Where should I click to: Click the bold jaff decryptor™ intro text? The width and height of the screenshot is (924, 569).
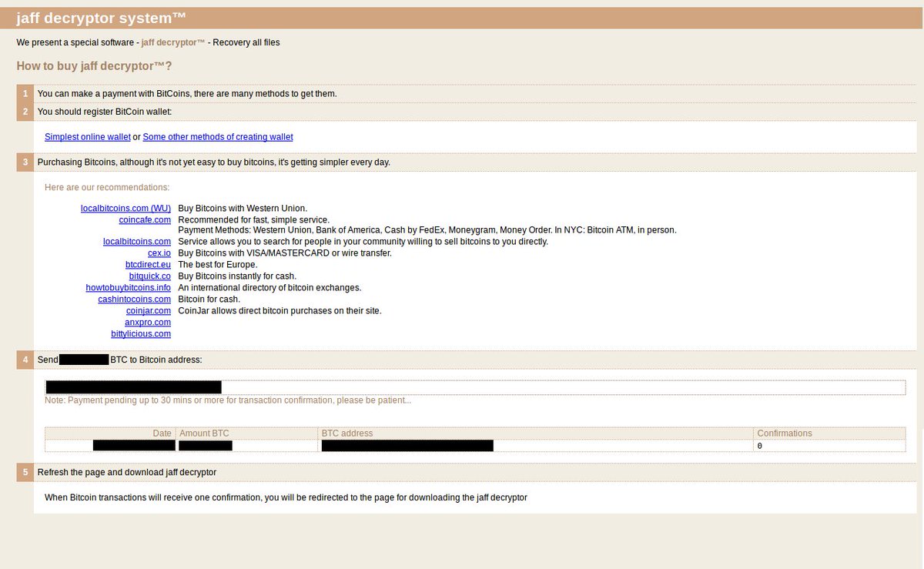click(173, 42)
